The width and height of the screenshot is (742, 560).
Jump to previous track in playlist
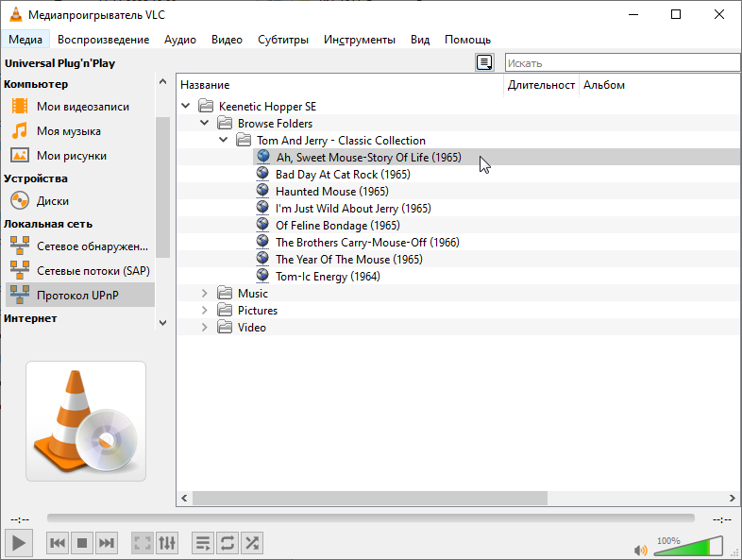coord(58,542)
